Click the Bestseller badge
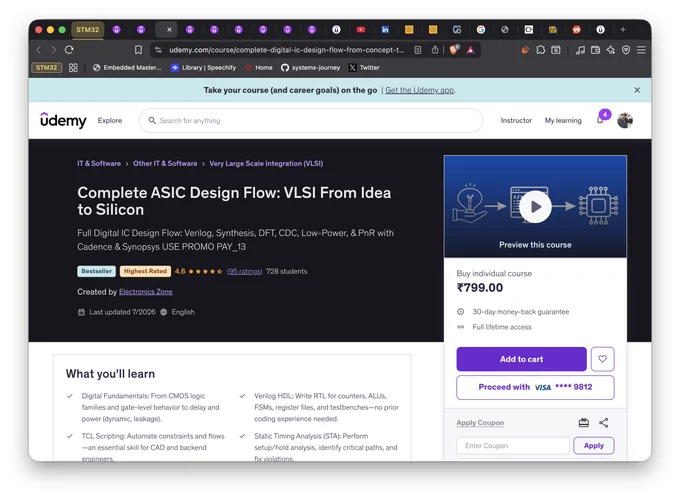This screenshot has height=499, width=680. (x=96, y=271)
